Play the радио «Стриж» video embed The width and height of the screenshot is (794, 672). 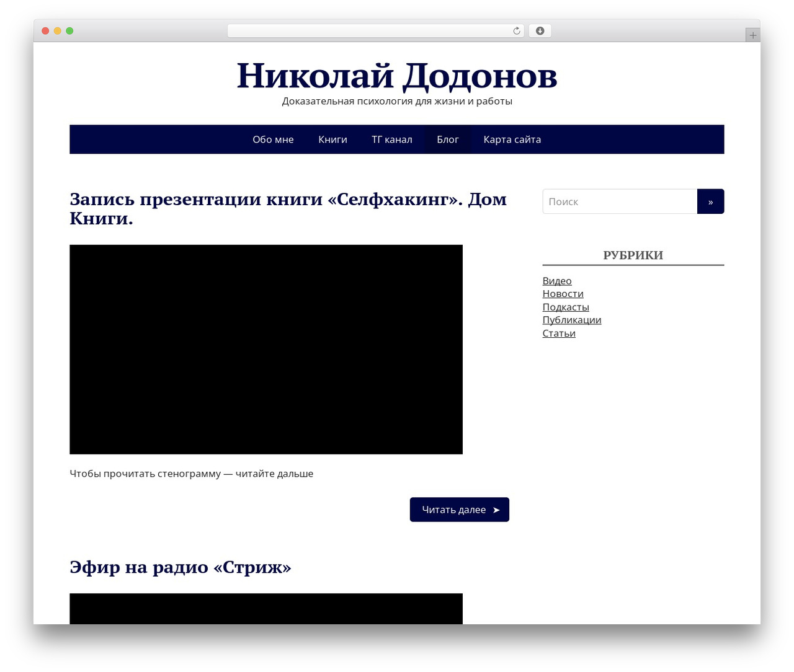tap(266, 609)
